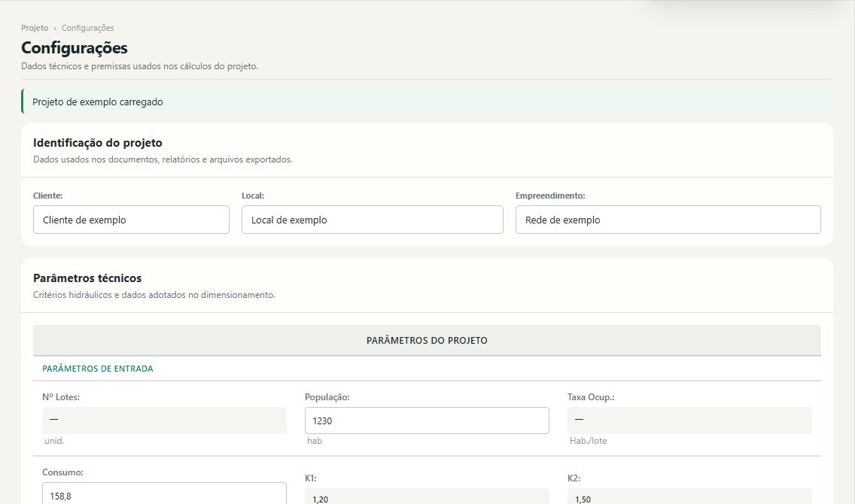Screen dimensions: 855x504
Task: Select the 'Identificação do projeto' section title
Action: (x=98, y=143)
